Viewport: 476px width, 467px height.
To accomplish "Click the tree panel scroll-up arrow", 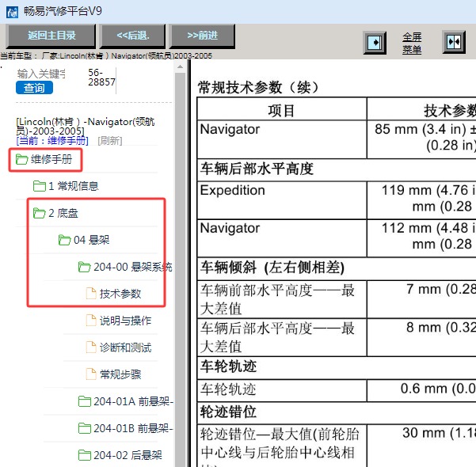I will click(181, 66).
